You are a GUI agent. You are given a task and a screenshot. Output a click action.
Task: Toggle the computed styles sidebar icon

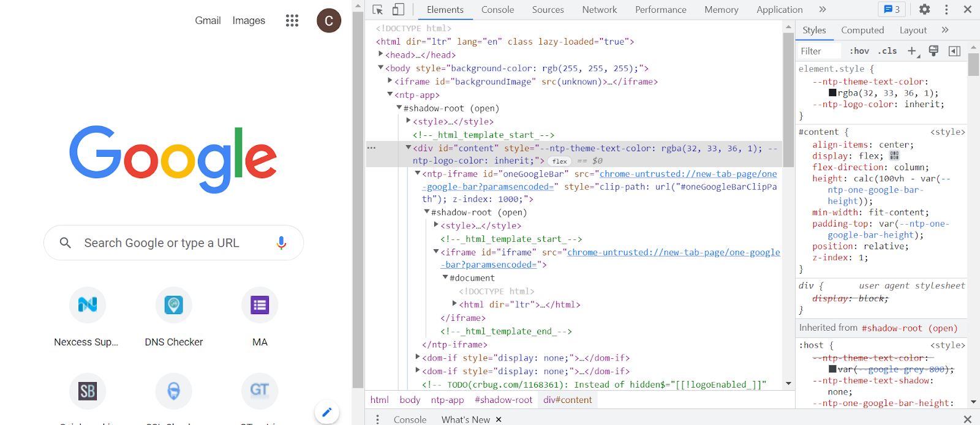pos(954,51)
